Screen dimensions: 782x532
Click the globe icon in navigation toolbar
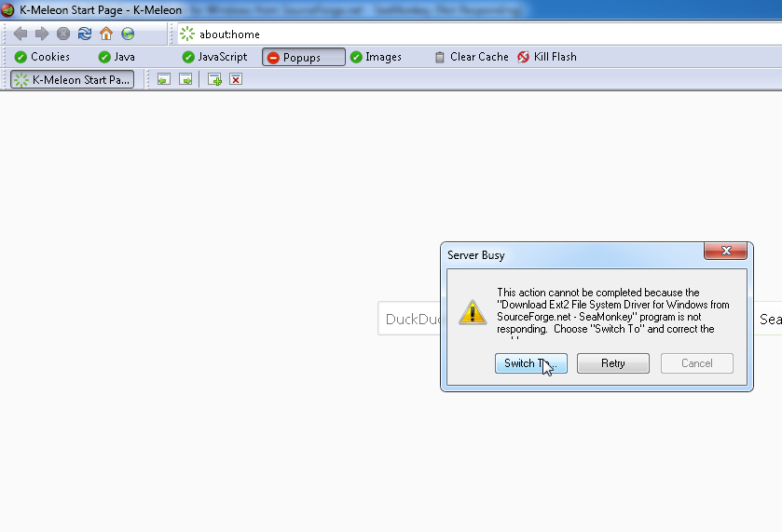(128, 34)
